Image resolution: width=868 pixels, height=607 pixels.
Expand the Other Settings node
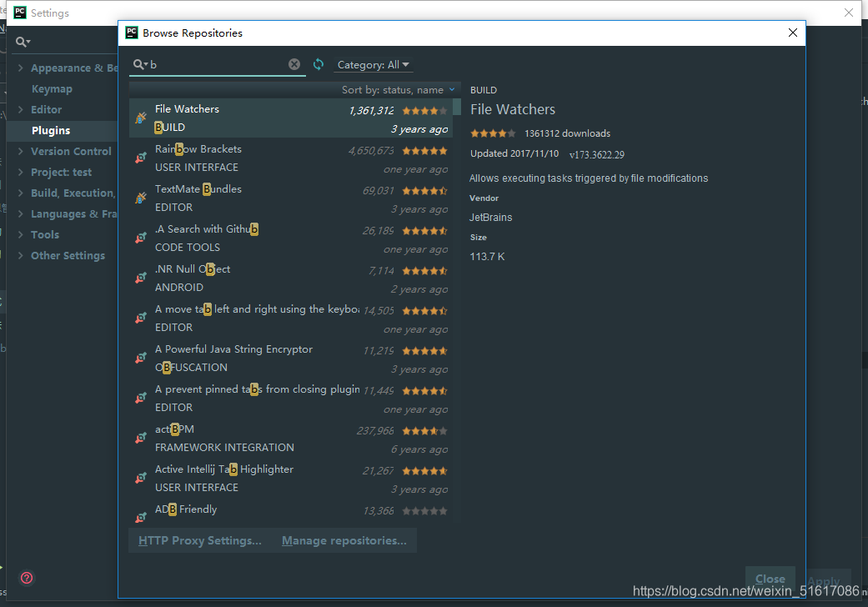point(21,255)
